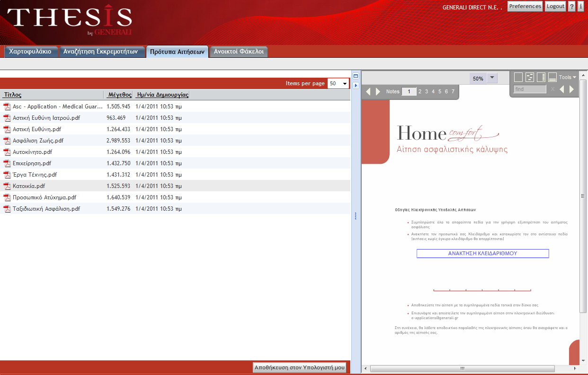
Task: Select file name Ασφάλιση Ζωής.pdf
Action: 38,141
